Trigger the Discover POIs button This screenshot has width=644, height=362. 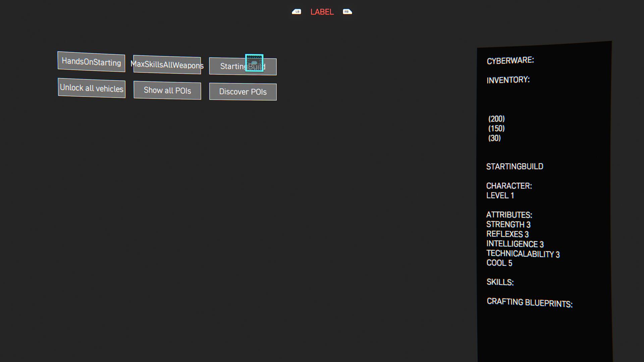click(243, 92)
